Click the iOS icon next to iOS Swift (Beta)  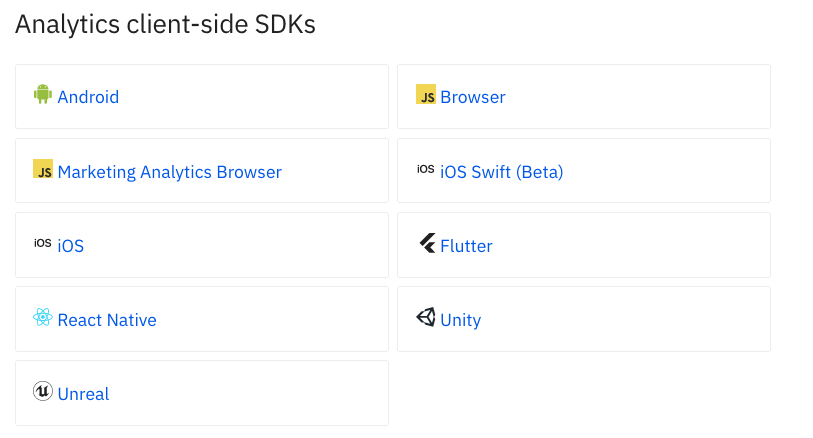tap(426, 169)
